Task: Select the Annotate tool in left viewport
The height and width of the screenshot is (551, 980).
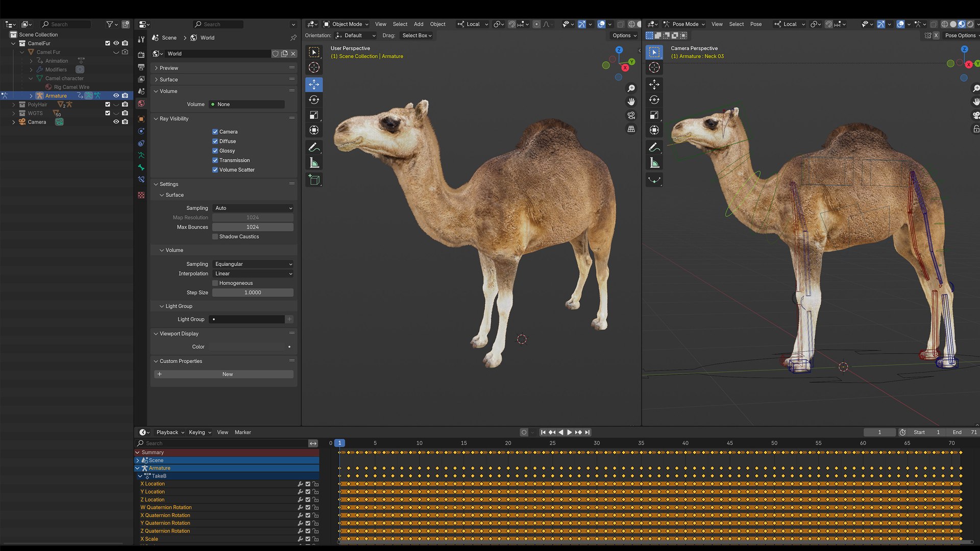Action: 314,148
